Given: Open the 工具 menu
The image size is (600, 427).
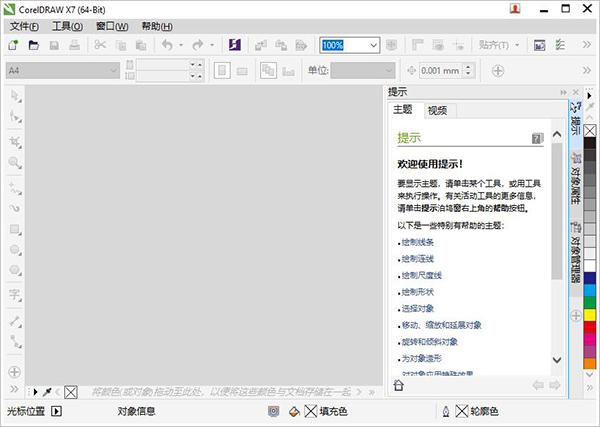Looking at the screenshot, I should 67,26.
